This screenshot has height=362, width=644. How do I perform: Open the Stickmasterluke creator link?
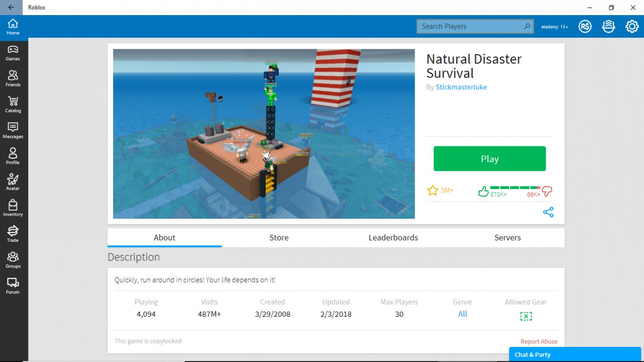pos(461,87)
